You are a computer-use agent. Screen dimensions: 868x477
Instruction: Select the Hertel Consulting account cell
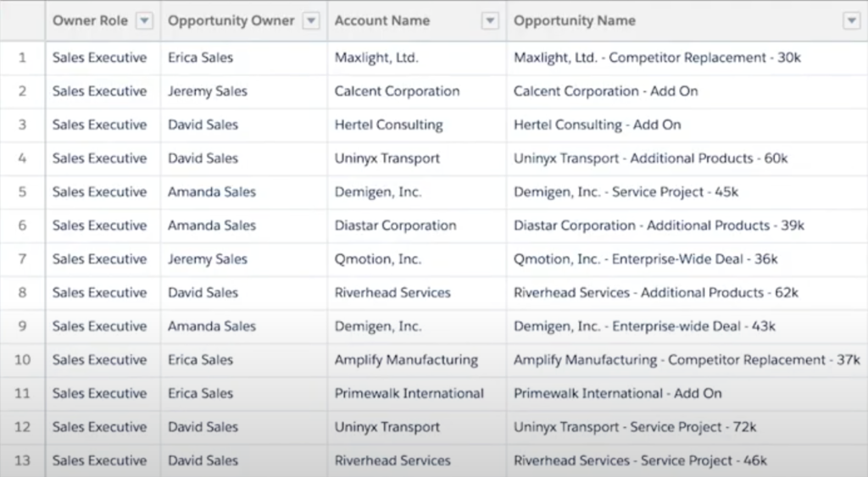pyautogui.click(x=388, y=125)
